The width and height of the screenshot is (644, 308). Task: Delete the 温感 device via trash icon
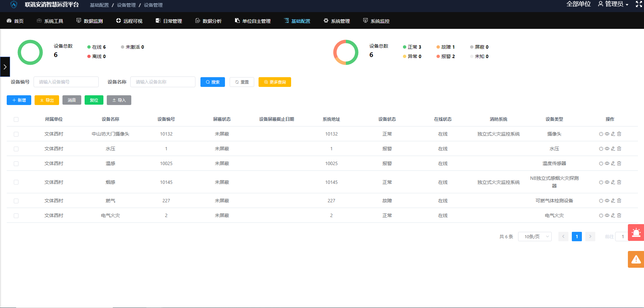(619, 163)
